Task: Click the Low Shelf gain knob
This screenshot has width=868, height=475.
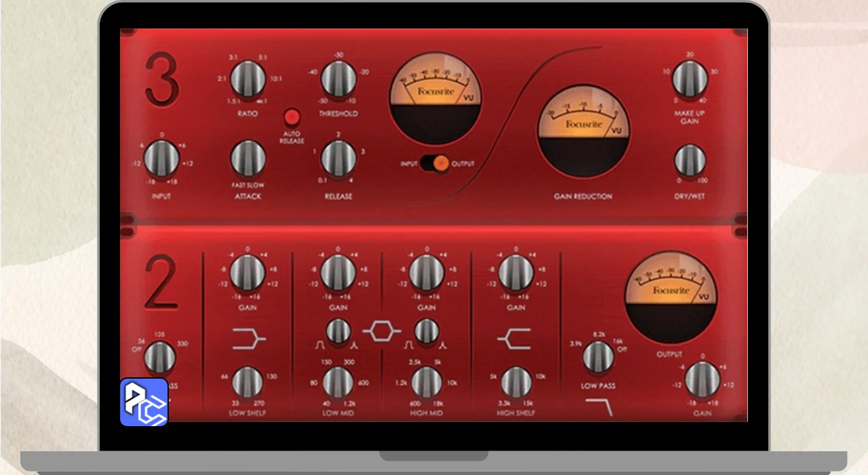Action: (x=248, y=273)
